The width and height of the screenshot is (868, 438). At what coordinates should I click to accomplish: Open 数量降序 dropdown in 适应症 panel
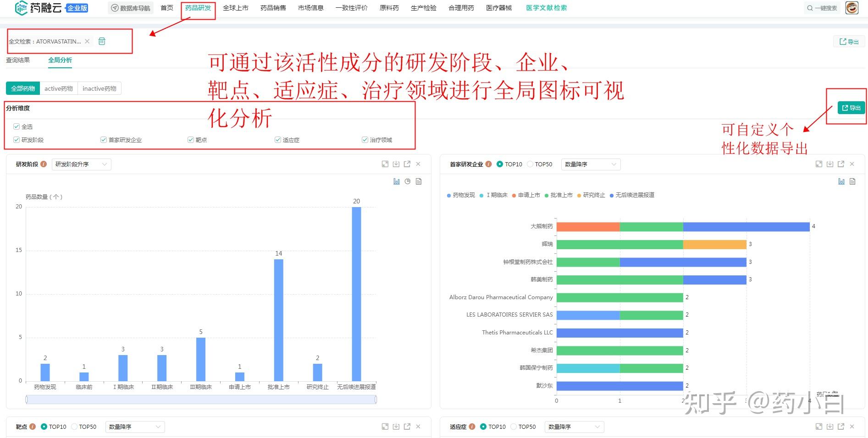pyautogui.click(x=574, y=427)
